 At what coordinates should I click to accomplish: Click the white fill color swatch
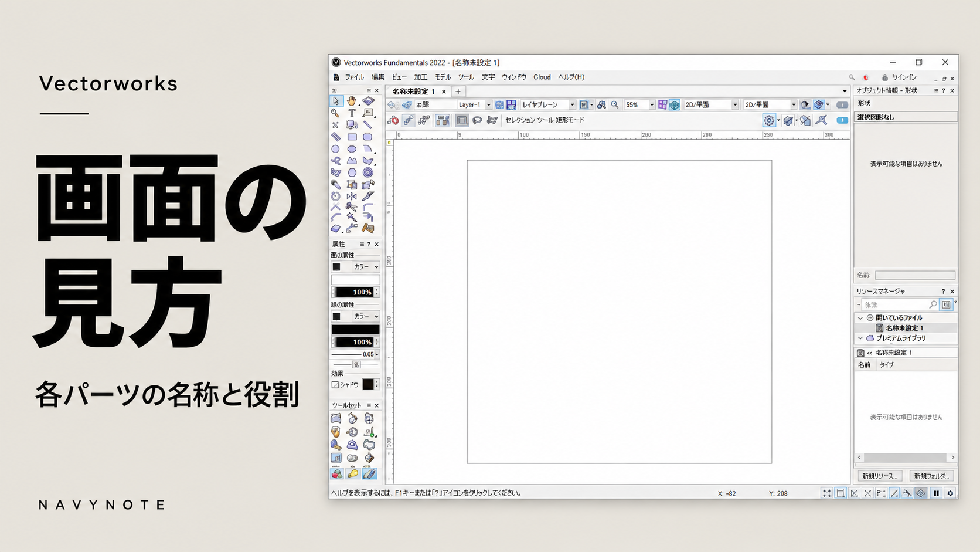point(356,280)
